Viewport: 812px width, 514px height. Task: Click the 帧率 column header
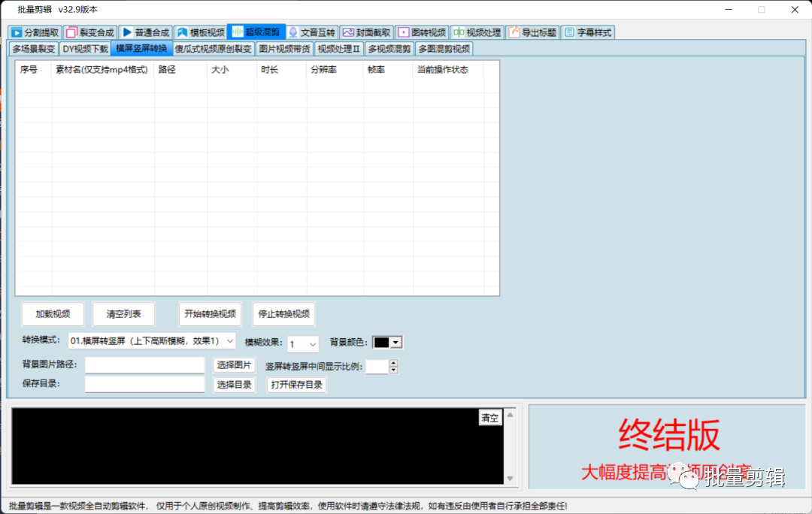coord(389,69)
